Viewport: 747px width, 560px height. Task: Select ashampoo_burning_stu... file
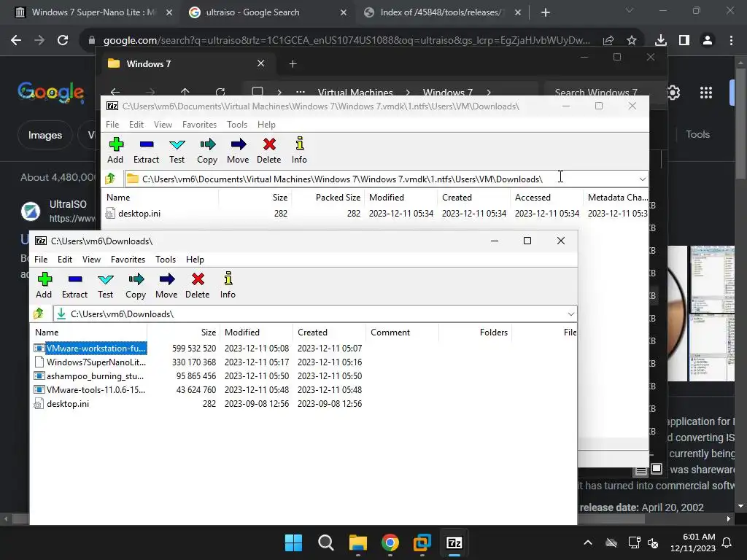click(x=95, y=376)
